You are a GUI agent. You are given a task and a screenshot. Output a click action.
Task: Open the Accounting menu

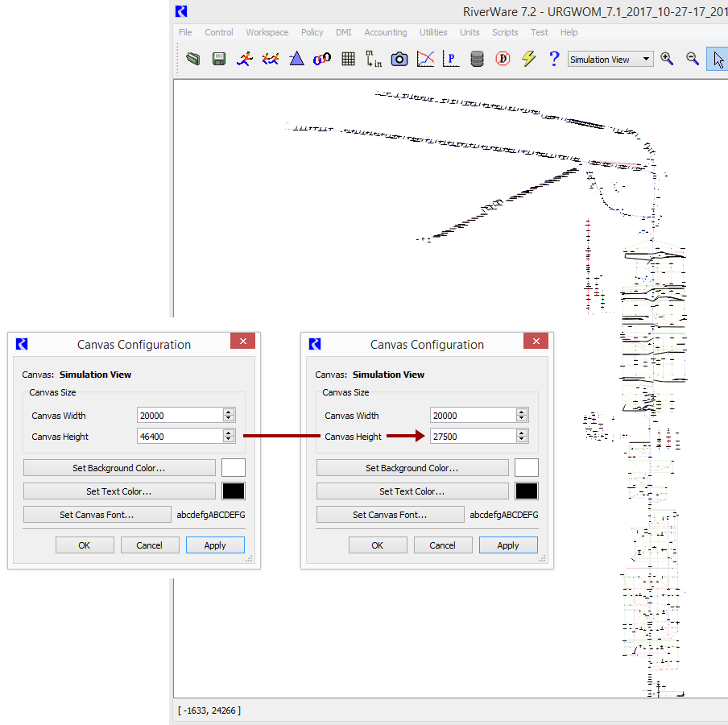coord(386,32)
